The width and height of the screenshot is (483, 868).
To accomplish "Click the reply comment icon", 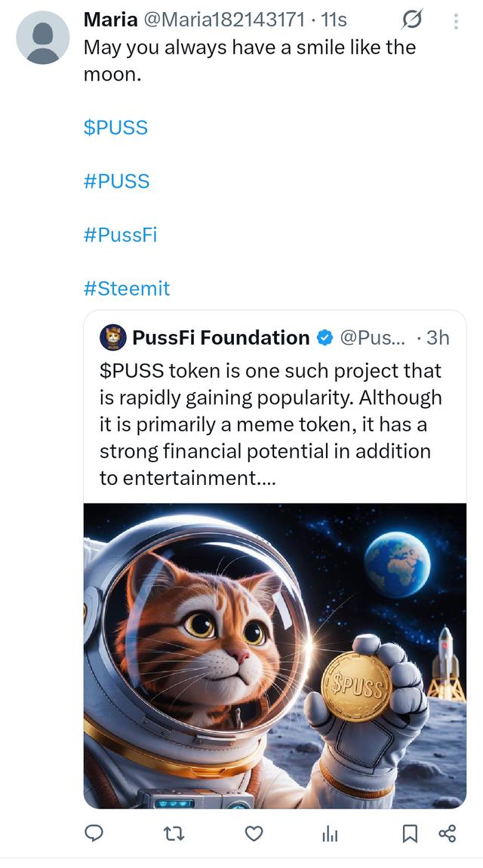I will (94, 833).
